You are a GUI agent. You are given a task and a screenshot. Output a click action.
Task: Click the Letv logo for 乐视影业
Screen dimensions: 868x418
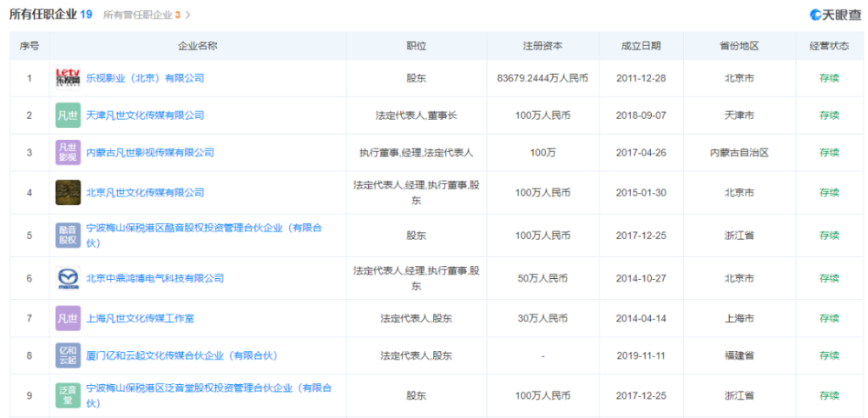click(68, 78)
